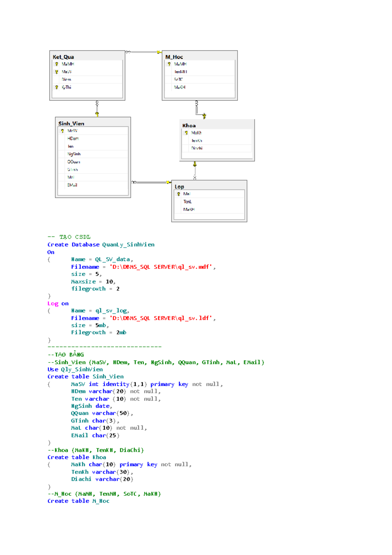The width and height of the screenshot is (392, 555).
Task: Select the 'Diachi varchar(20)' line
Action: click(x=102, y=479)
